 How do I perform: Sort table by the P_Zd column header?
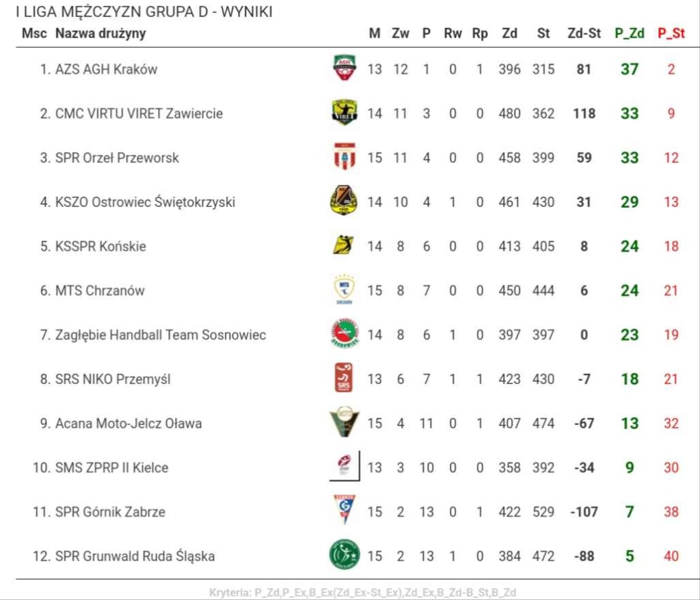click(629, 33)
